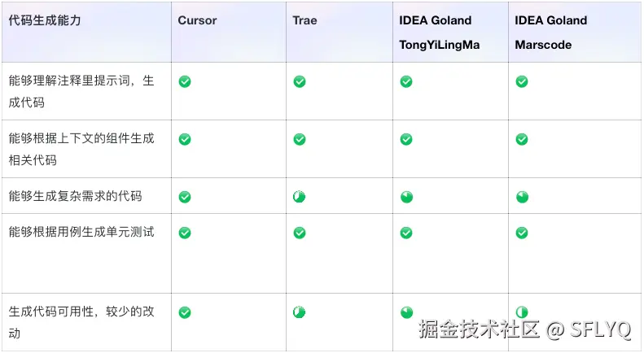Click the Cursor column header
The width and height of the screenshot is (644, 353).
tap(197, 20)
